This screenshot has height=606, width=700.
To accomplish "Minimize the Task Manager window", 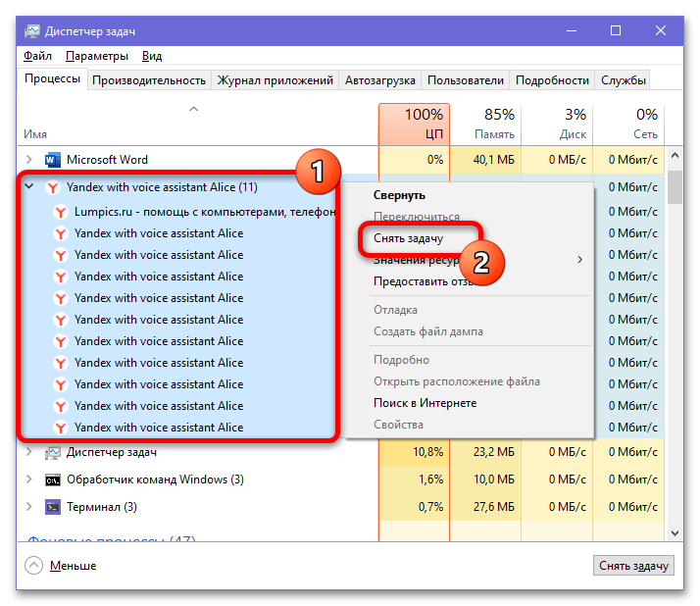I will coord(572,30).
